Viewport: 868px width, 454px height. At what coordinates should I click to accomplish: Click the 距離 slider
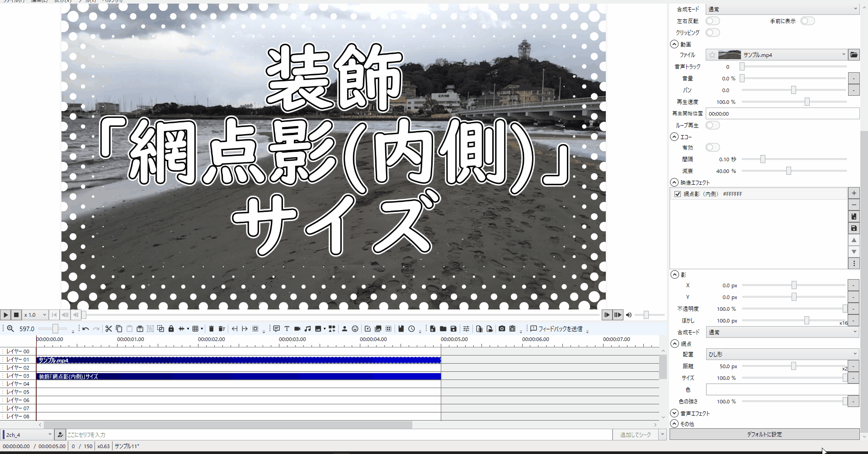click(794, 366)
